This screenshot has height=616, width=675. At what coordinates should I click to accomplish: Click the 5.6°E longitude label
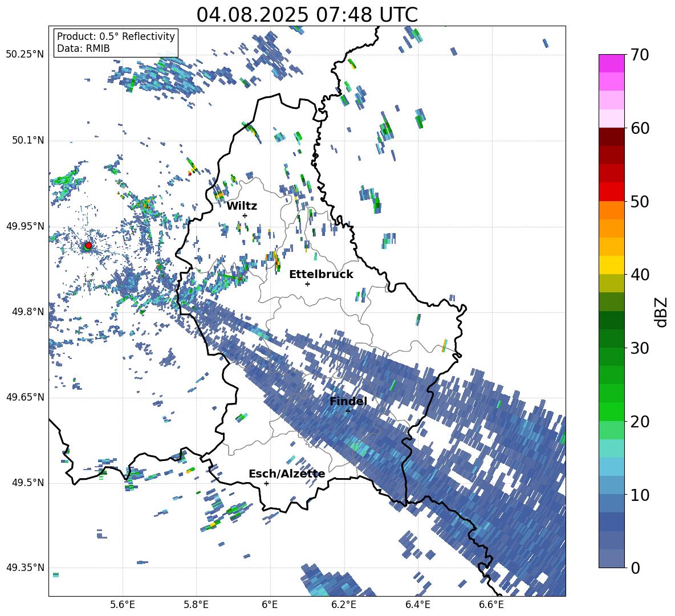click(x=123, y=605)
